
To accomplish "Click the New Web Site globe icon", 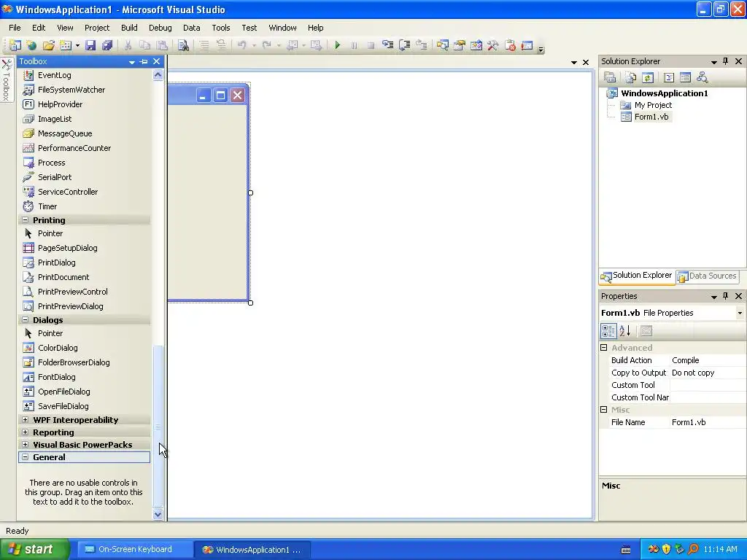I will click(31, 45).
